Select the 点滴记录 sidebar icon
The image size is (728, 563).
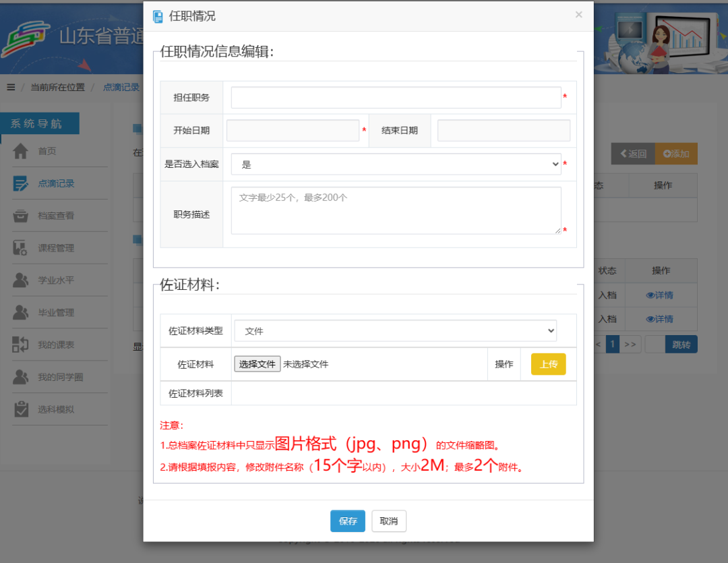pos(20,183)
